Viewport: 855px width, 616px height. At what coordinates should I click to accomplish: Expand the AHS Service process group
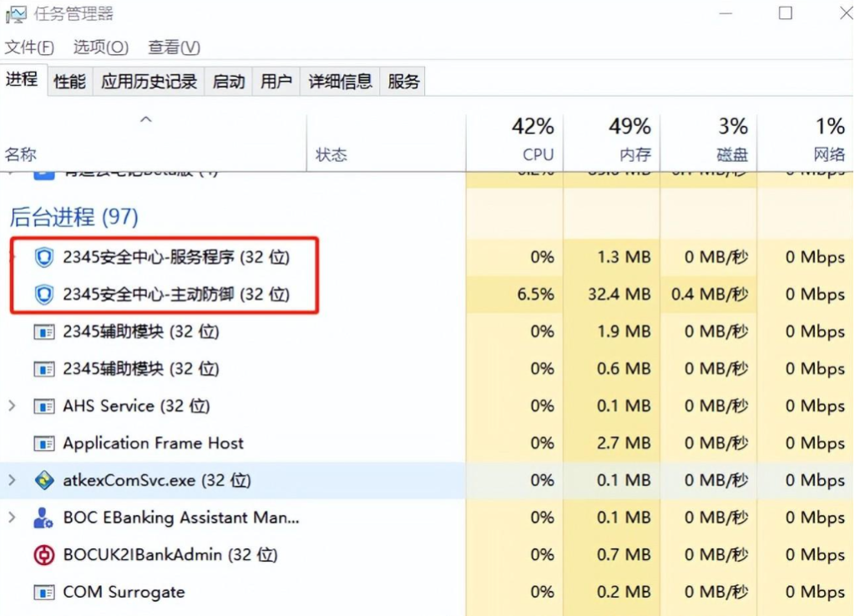click(12, 406)
